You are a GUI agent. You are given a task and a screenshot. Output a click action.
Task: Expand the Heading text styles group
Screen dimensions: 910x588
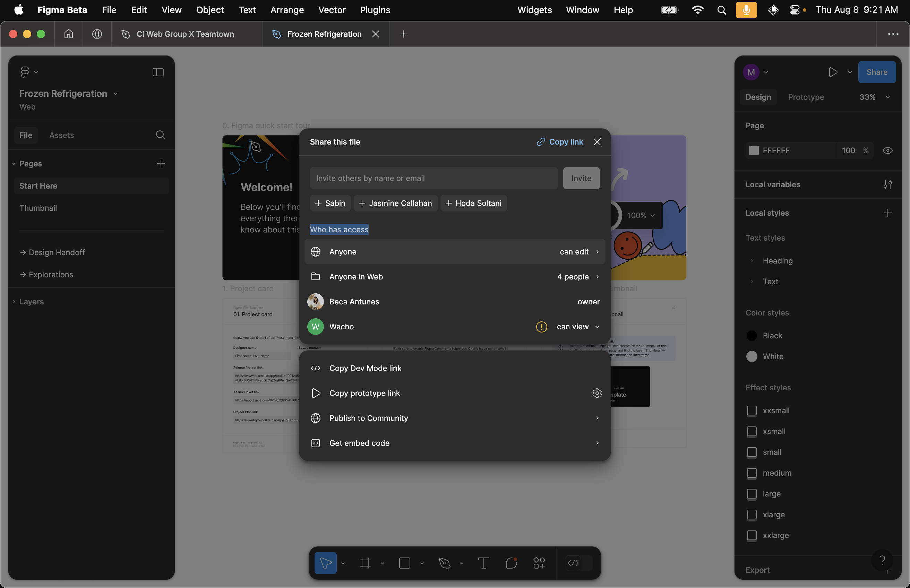click(x=752, y=261)
